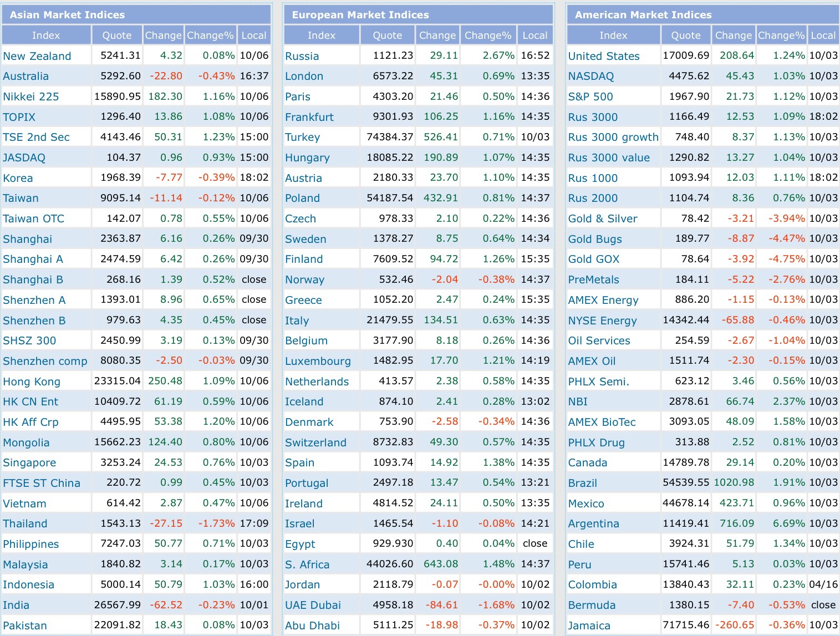Click the Asian Market Indices title
This screenshot has height=636, width=840.
pos(67,15)
